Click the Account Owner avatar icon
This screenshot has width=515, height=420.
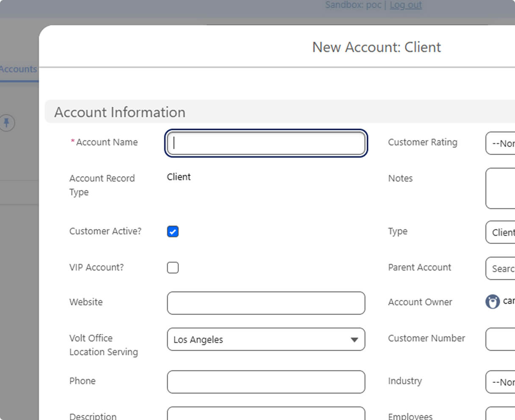click(492, 302)
